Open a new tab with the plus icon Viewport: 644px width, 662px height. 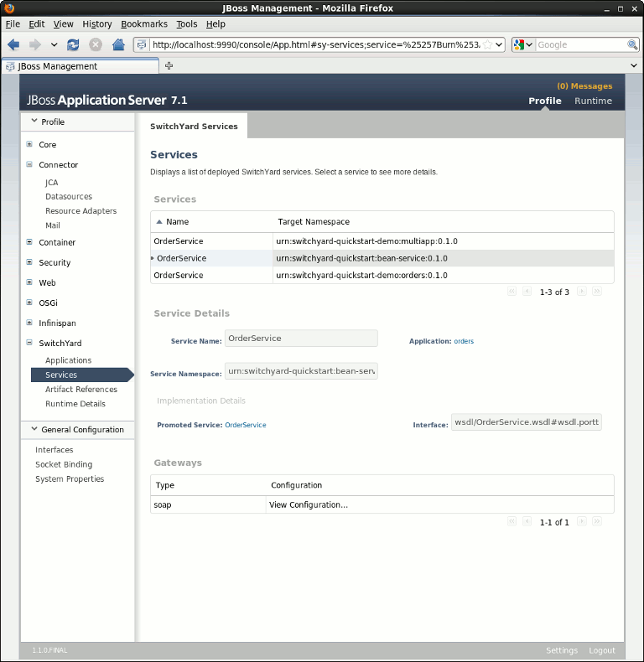(x=169, y=65)
